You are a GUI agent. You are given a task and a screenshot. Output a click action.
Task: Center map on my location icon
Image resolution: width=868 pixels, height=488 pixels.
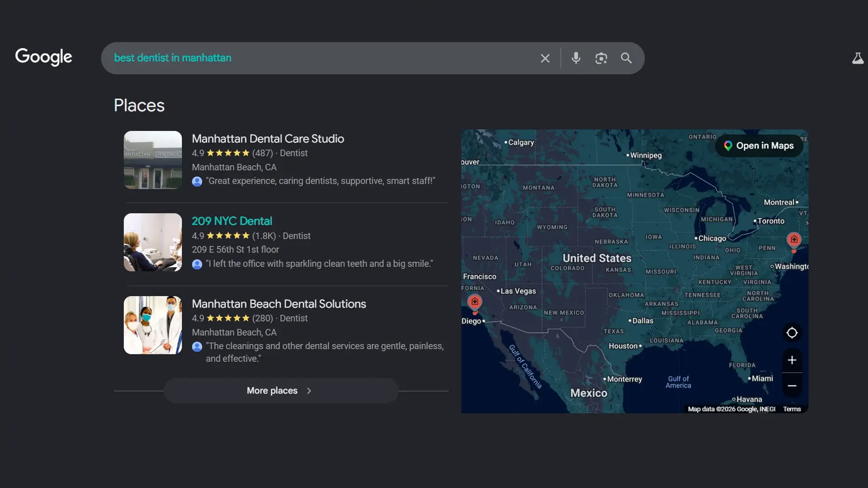coord(792,333)
